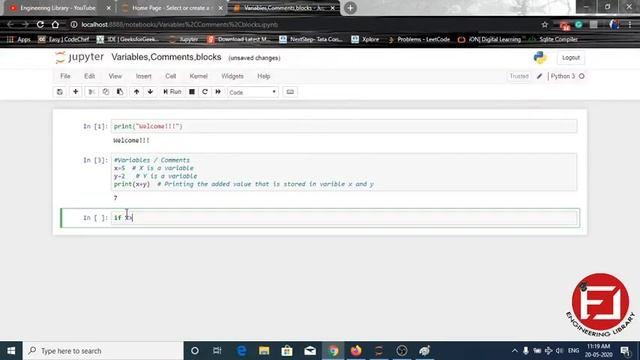This screenshot has width=640, height=360.
Task: Open Firefox from taskbar
Action: (x=356, y=351)
